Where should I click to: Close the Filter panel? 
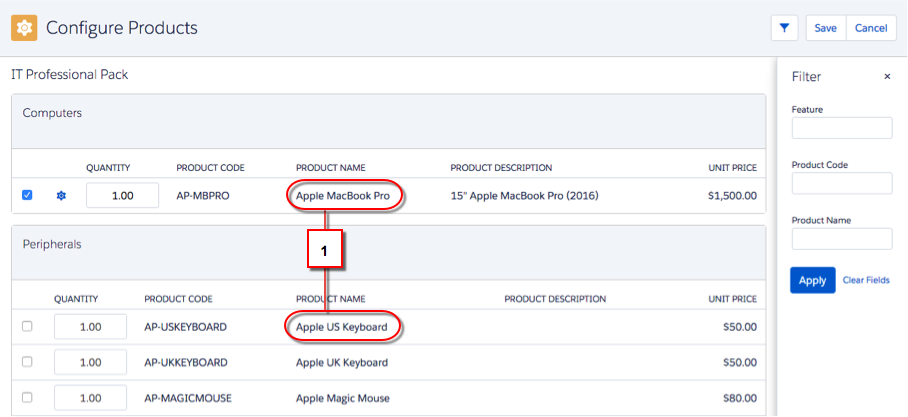tap(887, 76)
